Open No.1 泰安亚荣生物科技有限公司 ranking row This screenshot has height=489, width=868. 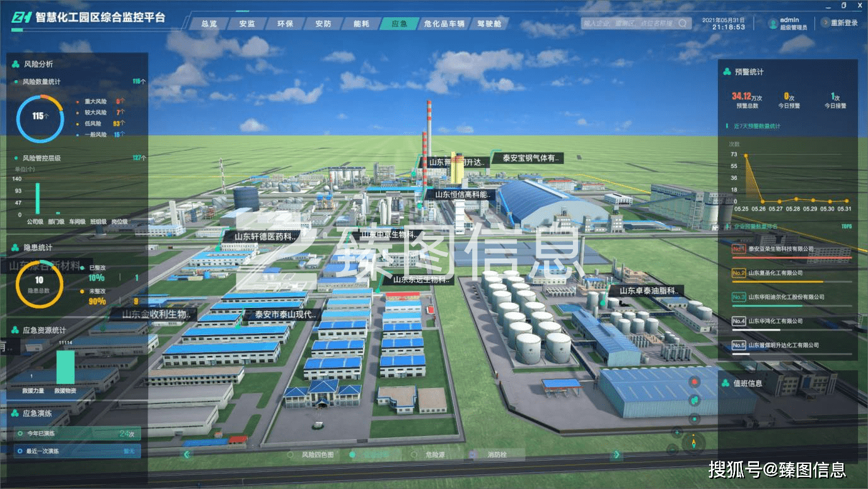(x=792, y=250)
